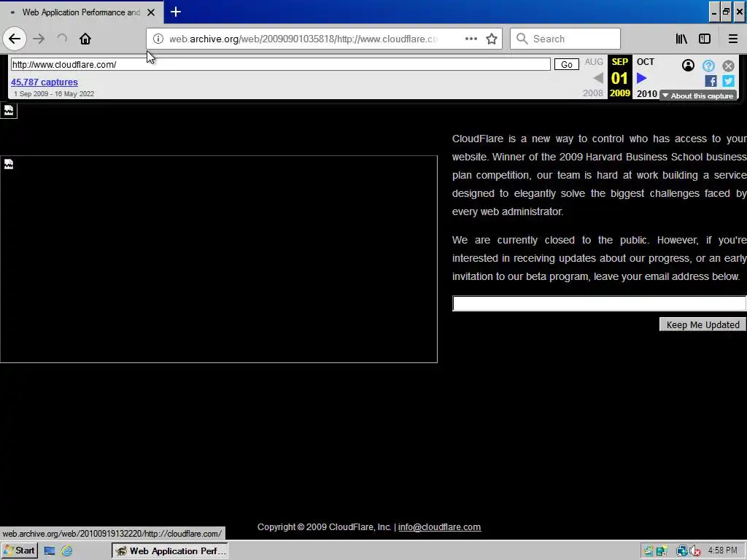Screen dimensions: 747x560
Task: Restore down the browser window
Action: [x=726, y=12]
